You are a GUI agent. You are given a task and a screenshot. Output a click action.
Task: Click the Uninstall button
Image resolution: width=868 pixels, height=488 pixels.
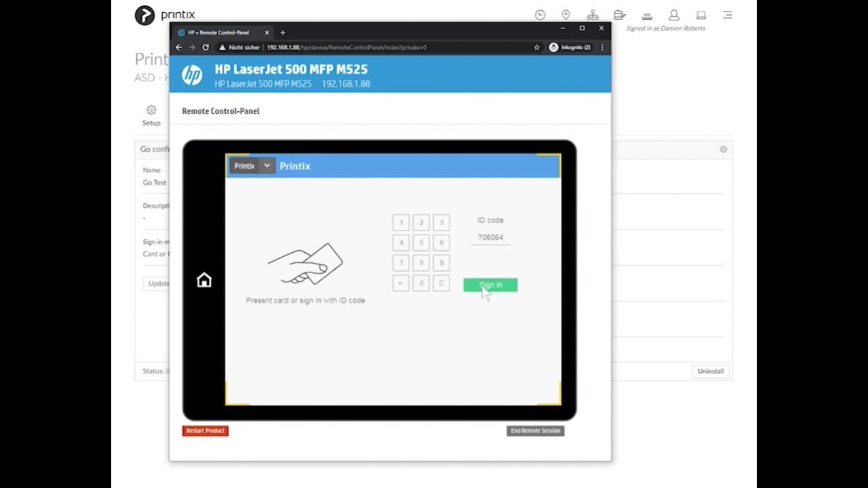pyautogui.click(x=711, y=371)
